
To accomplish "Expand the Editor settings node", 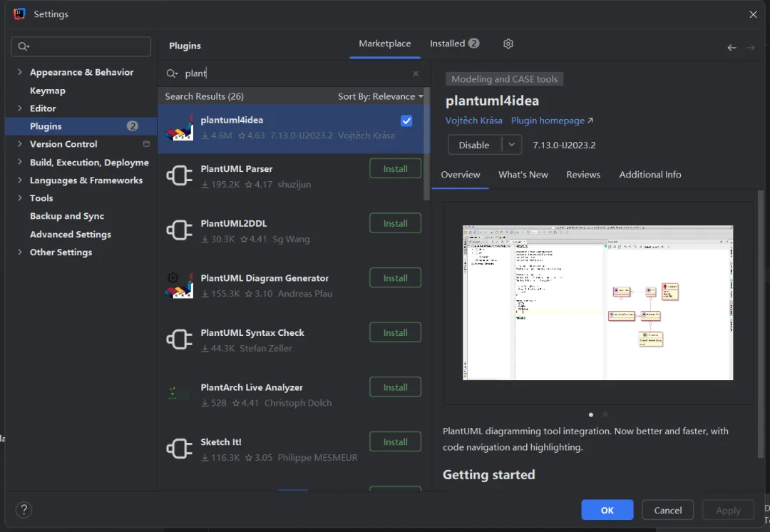I will [20, 108].
